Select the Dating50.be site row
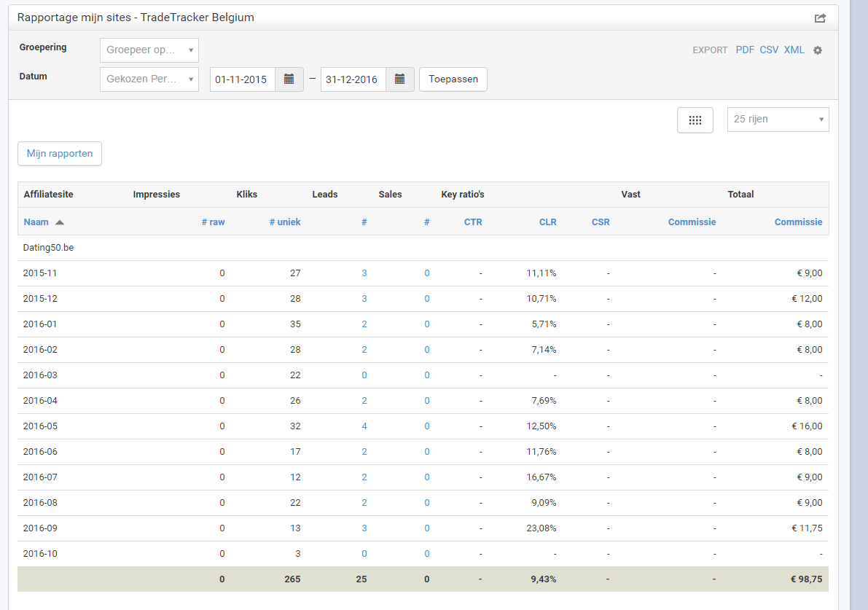 coord(423,248)
